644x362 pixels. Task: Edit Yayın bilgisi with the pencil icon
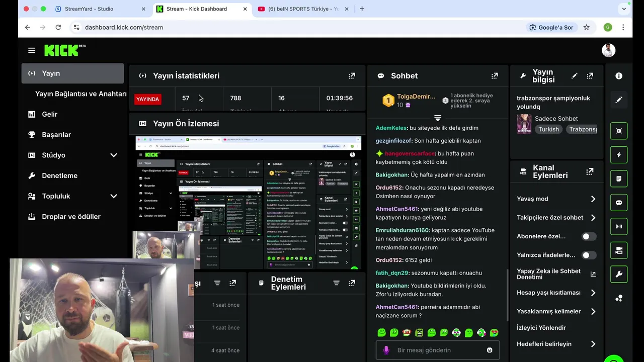(x=574, y=76)
